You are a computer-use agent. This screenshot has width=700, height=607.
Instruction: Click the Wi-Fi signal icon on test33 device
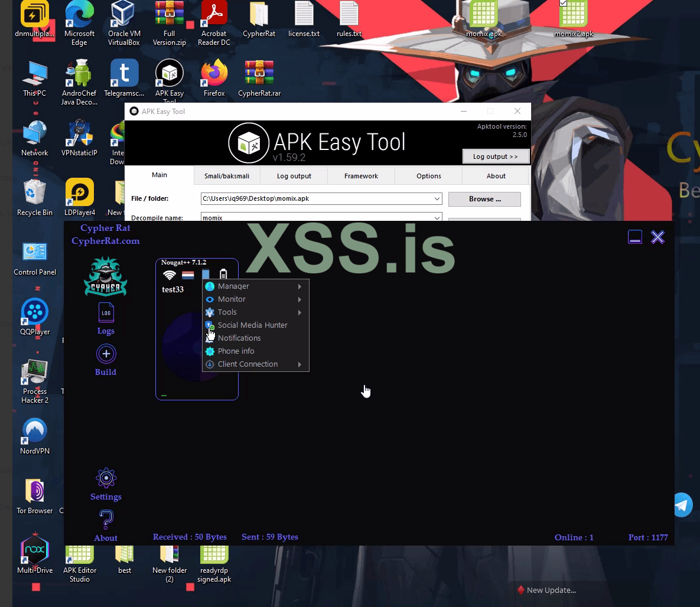pos(170,274)
